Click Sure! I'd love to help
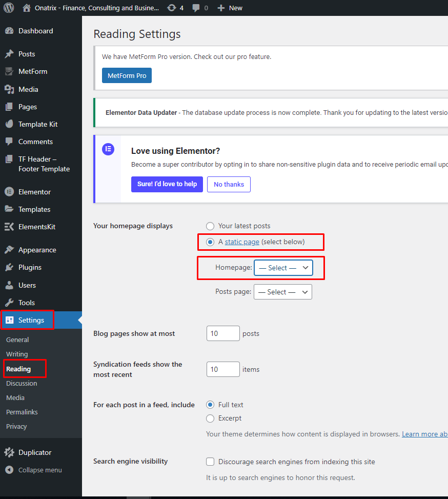This screenshot has width=448, height=499. [x=167, y=184]
